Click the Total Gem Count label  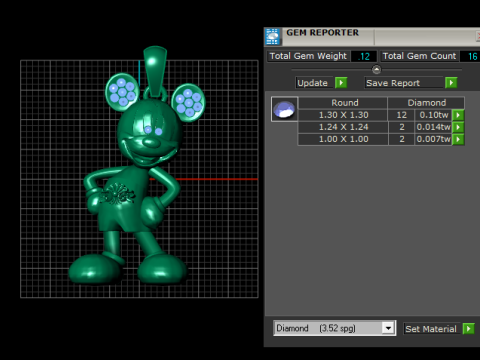[419, 56]
